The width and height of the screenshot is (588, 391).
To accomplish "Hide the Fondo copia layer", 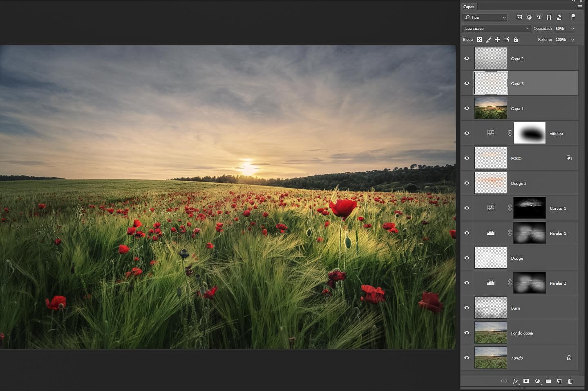I will [467, 333].
